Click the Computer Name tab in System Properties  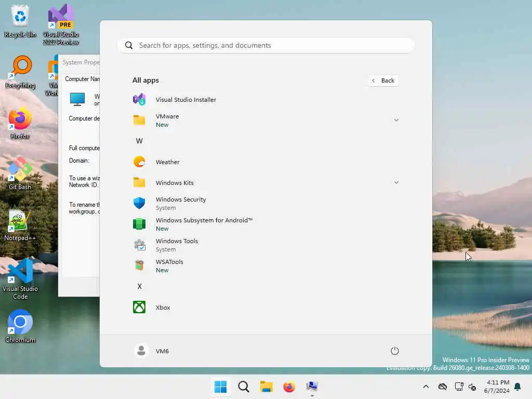82,79
